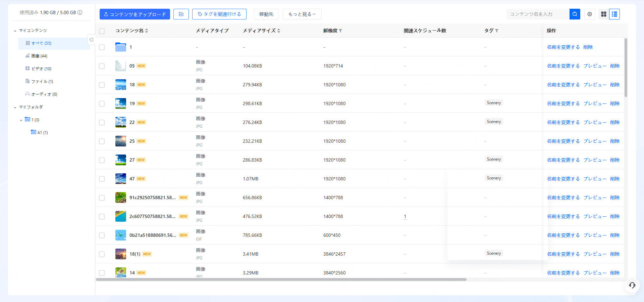Click コンテンツをアップロード button
The height and width of the screenshot is (302, 644).
point(135,14)
